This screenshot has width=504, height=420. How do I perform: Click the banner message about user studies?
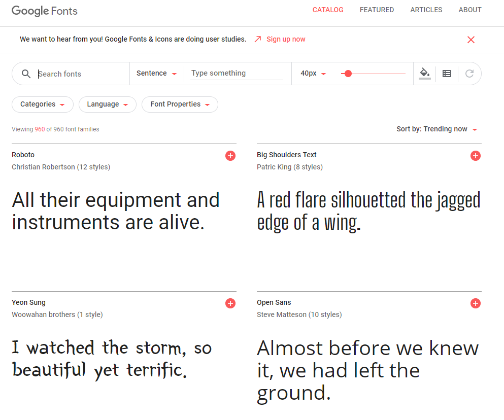(133, 39)
